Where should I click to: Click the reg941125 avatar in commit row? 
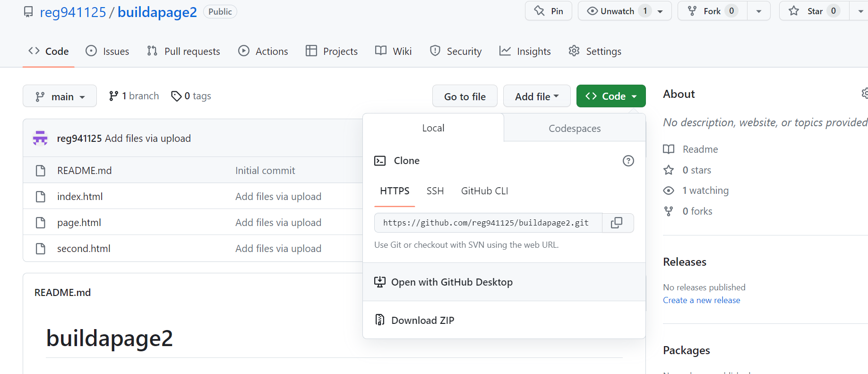[x=40, y=138]
